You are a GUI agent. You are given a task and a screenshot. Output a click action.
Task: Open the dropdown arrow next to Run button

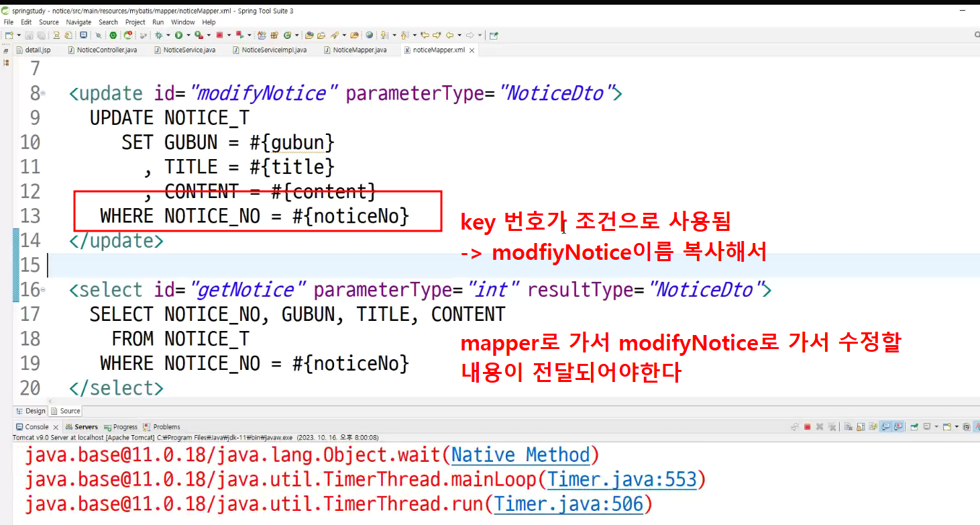click(188, 35)
